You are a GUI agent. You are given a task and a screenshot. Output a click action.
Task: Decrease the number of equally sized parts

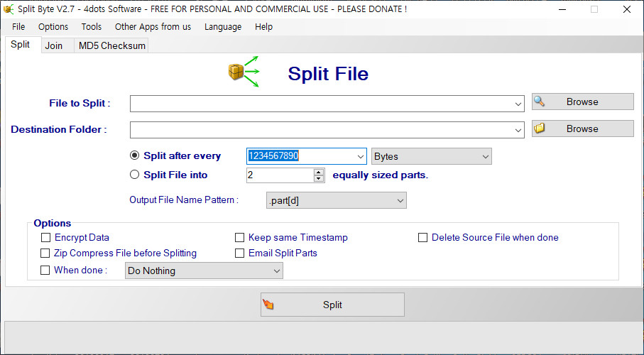pyautogui.click(x=319, y=178)
